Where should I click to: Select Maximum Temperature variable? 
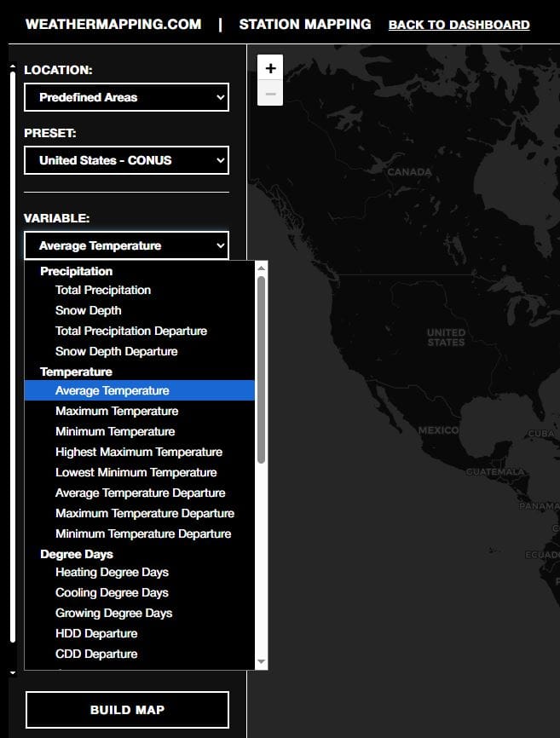(x=115, y=411)
